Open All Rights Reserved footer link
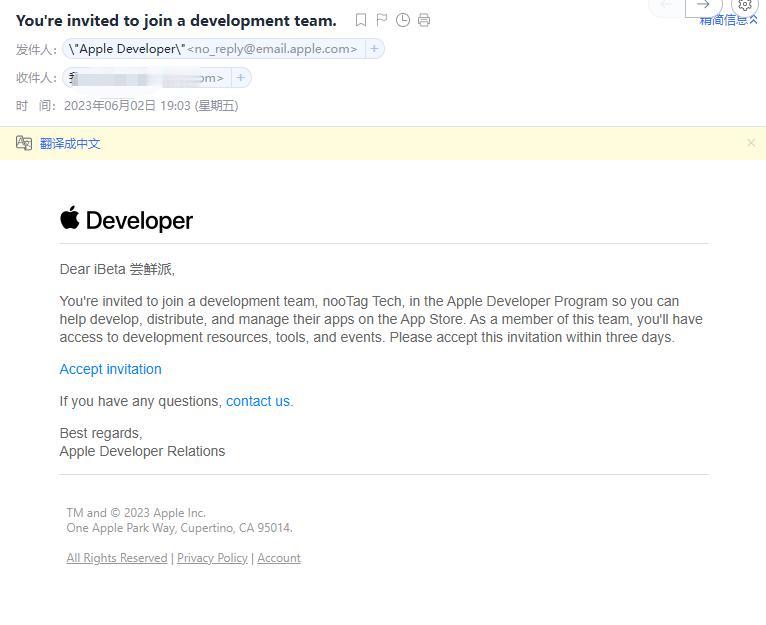Viewport: 766px width, 625px height. [117, 558]
